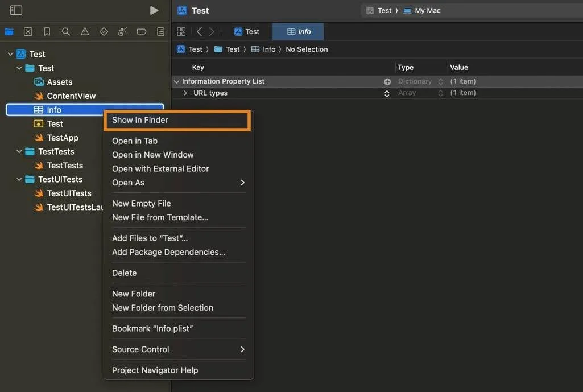
Task: Choose Delete from context menu
Action: pos(179,273)
